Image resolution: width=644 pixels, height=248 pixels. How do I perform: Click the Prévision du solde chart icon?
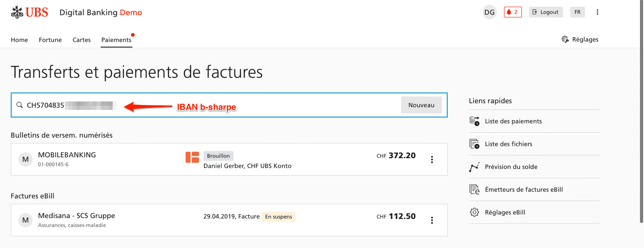click(475, 167)
